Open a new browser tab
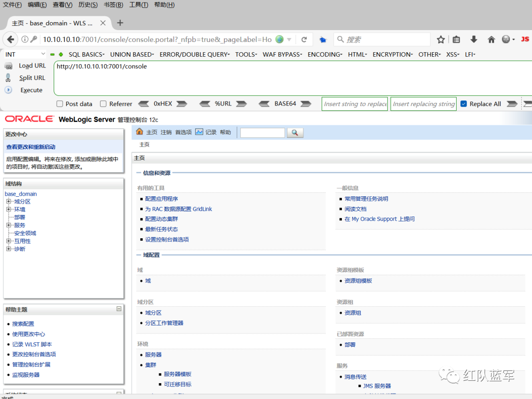The width and height of the screenshot is (532, 399). (120, 23)
